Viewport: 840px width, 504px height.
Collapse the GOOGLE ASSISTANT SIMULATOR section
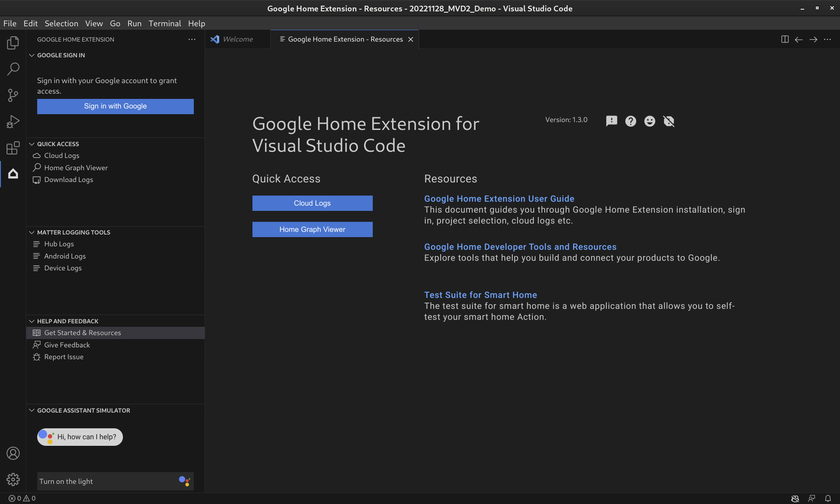32,410
